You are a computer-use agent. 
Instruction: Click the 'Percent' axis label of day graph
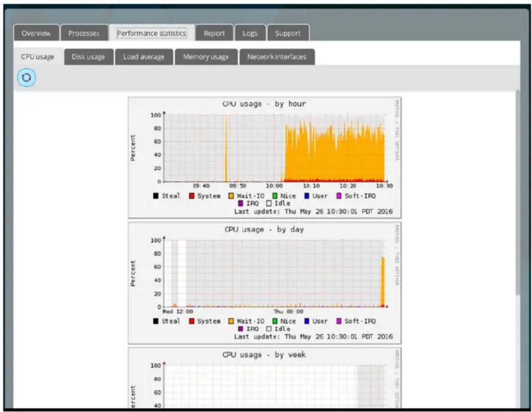click(133, 273)
